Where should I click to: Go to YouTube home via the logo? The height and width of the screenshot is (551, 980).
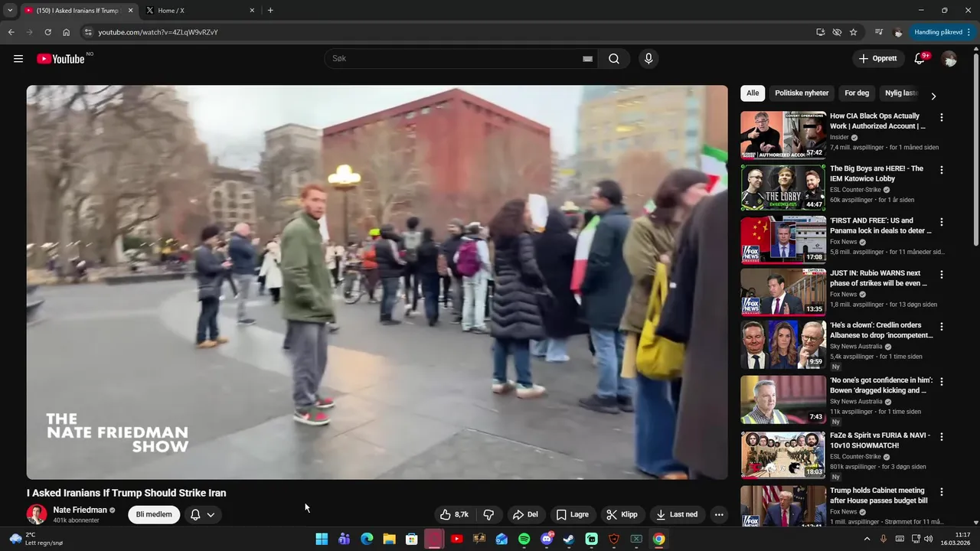point(60,59)
